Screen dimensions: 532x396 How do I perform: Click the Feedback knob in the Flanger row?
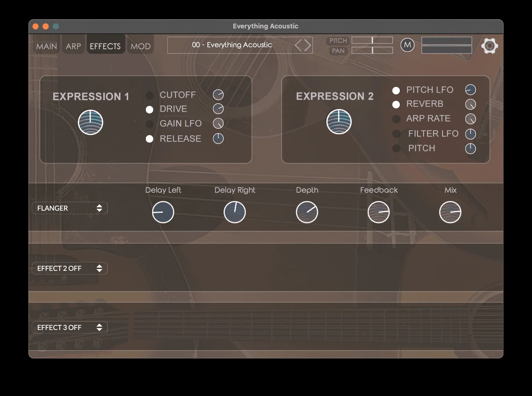coord(378,212)
